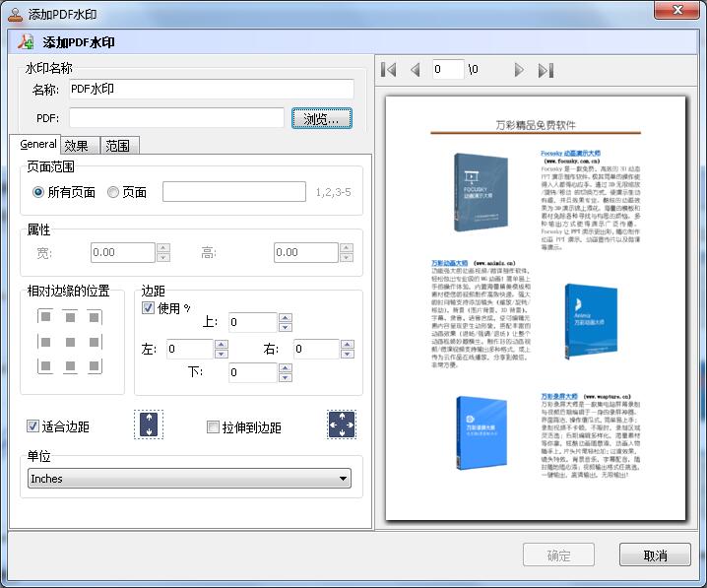Switch to the 效果 tab
The image size is (707, 588).
pyautogui.click(x=77, y=146)
